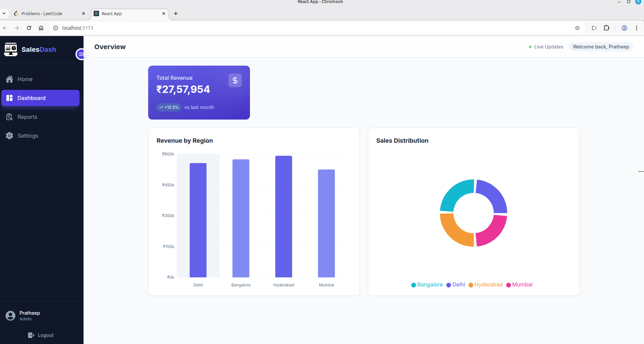
Task: Click the Logout button
Action: click(x=41, y=335)
